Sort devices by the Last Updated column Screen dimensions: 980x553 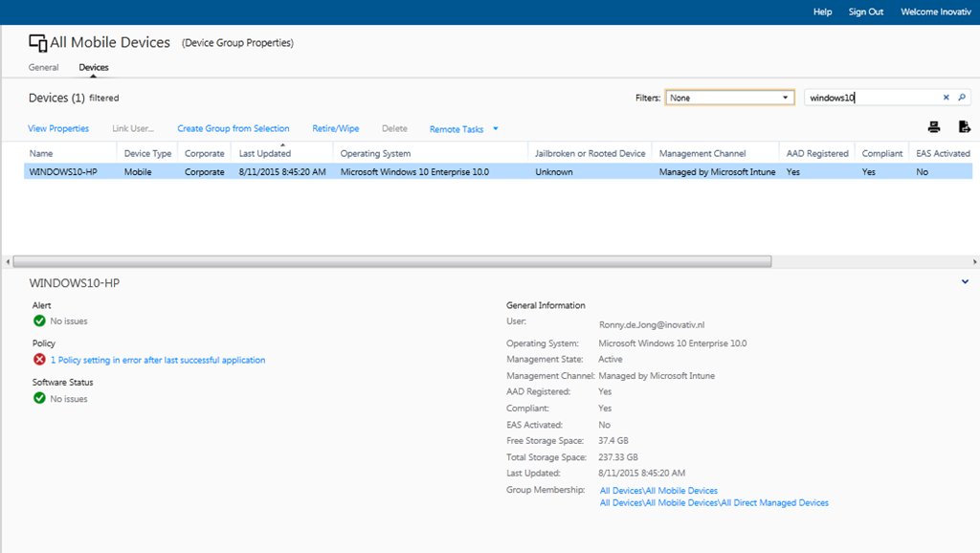266,151
